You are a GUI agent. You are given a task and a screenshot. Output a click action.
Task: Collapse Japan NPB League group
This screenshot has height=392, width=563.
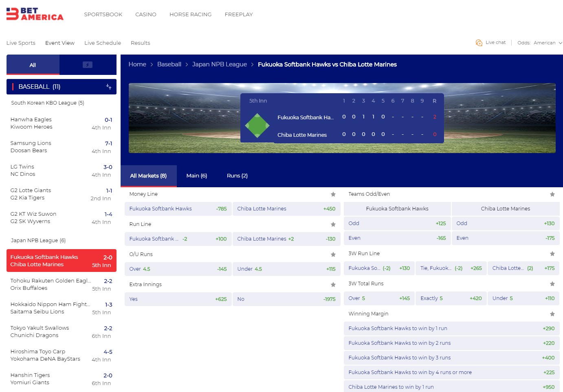(38, 241)
